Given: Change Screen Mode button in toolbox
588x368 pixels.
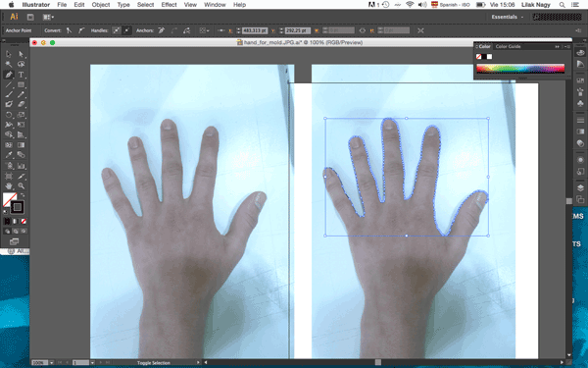Looking at the screenshot, I should click(15, 241).
